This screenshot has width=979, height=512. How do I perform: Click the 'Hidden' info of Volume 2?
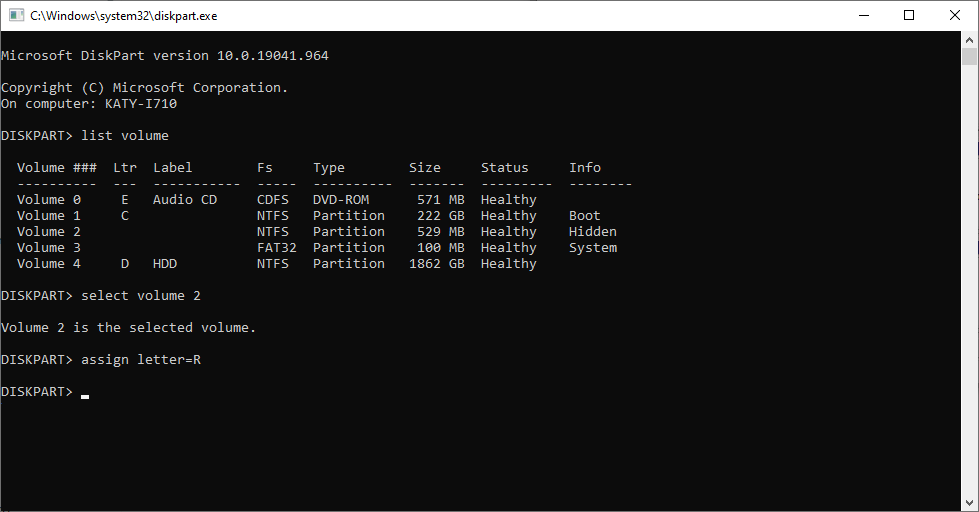[x=593, y=232]
